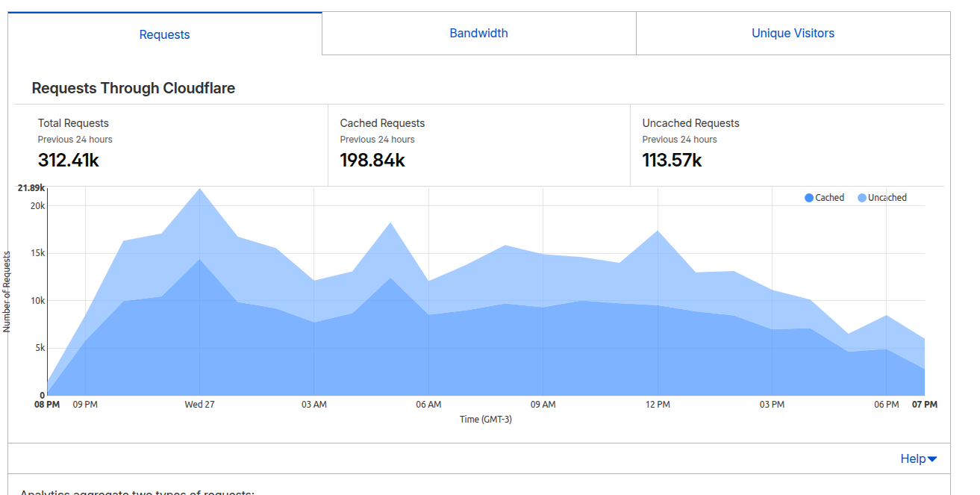The image size is (980, 495).
Task: Click the 09 PM time label
Action: pyautogui.click(x=85, y=405)
